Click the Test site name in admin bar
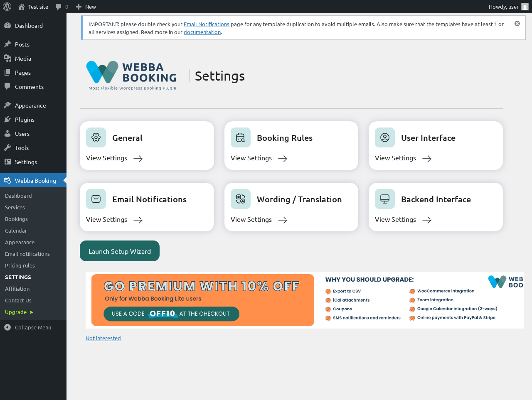Viewport: 532px width, 400px height. [x=38, y=7]
